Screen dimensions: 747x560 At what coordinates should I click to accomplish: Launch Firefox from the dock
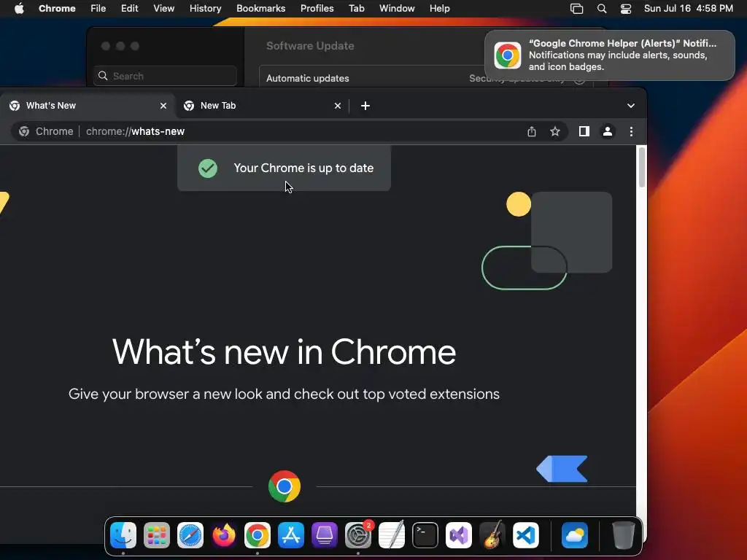tap(224, 535)
